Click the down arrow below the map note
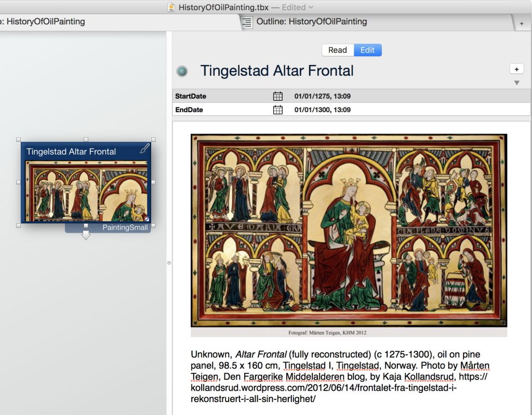Image resolution: width=532 pixels, height=415 pixels. [x=86, y=236]
